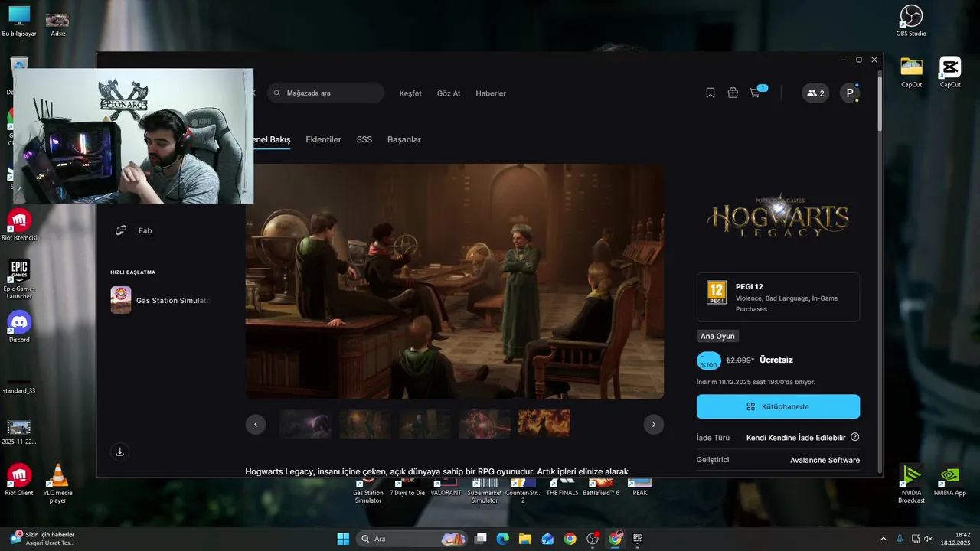Select the third screenshot thumbnail

tap(425, 424)
